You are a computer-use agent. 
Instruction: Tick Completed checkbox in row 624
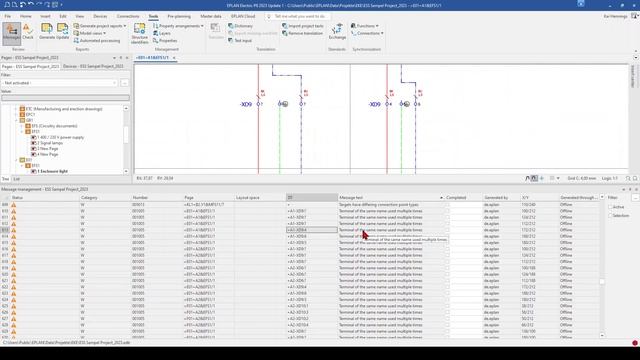[447, 300]
